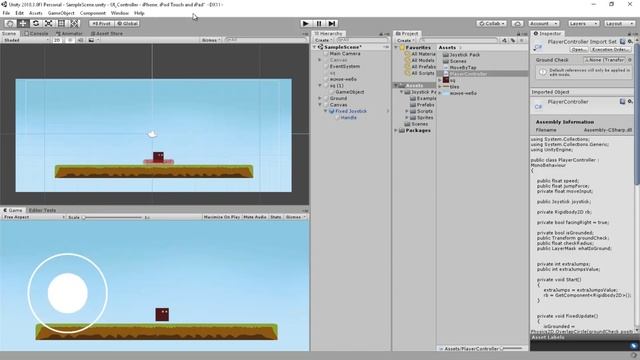This screenshot has height=360, width=640.
Task: Open the Layout dropdown
Action: point(619,24)
